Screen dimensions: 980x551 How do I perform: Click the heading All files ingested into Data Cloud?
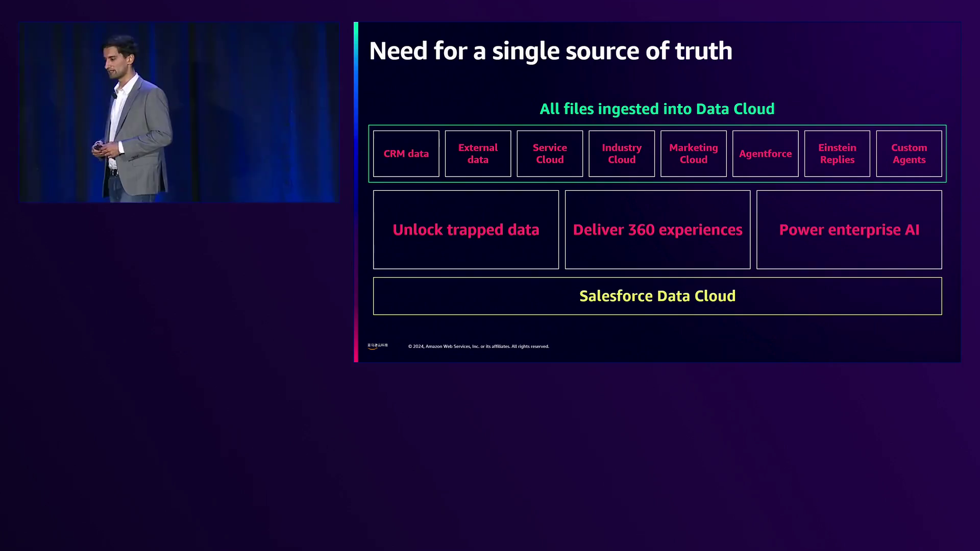tap(657, 109)
